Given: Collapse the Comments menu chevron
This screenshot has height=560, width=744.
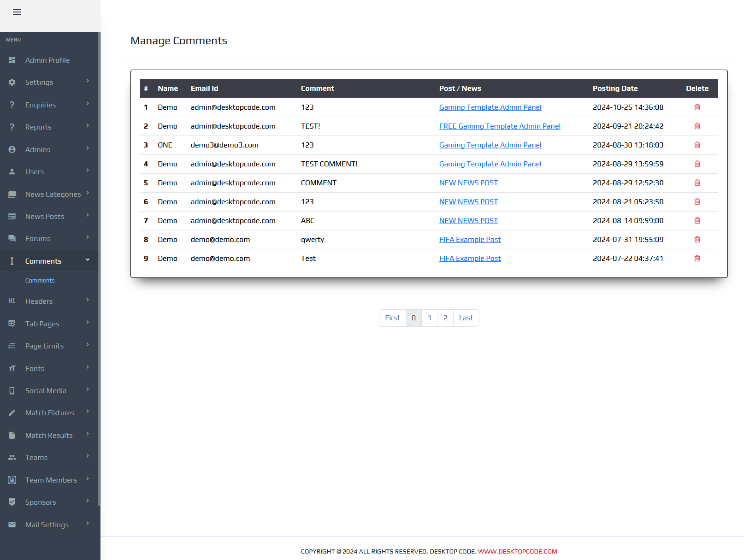Looking at the screenshot, I should coord(88,260).
